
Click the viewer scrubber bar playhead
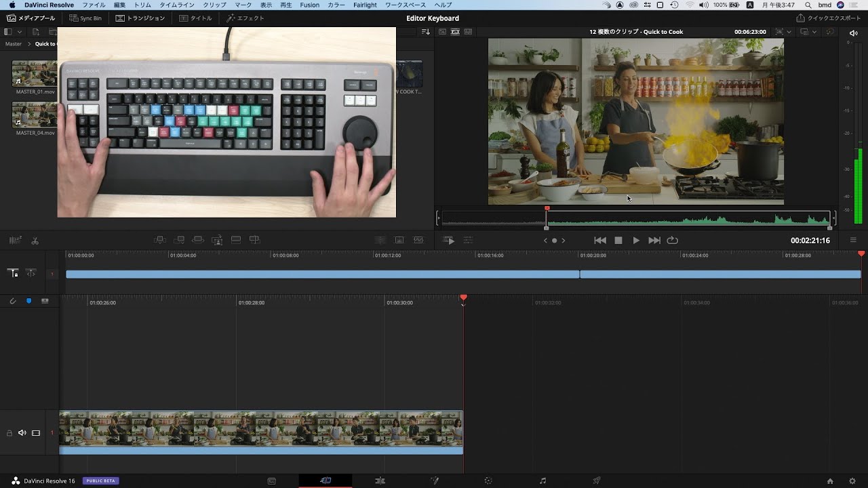[x=547, y=209]
